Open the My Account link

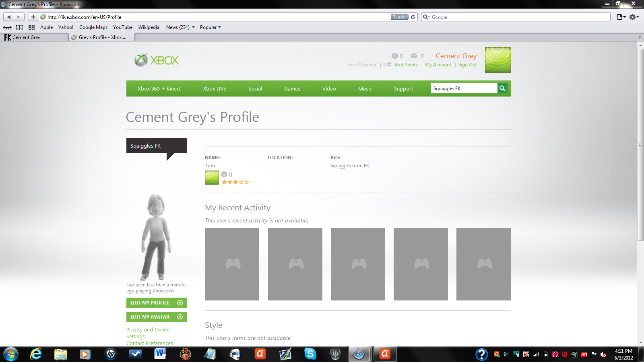coord(438,65)
